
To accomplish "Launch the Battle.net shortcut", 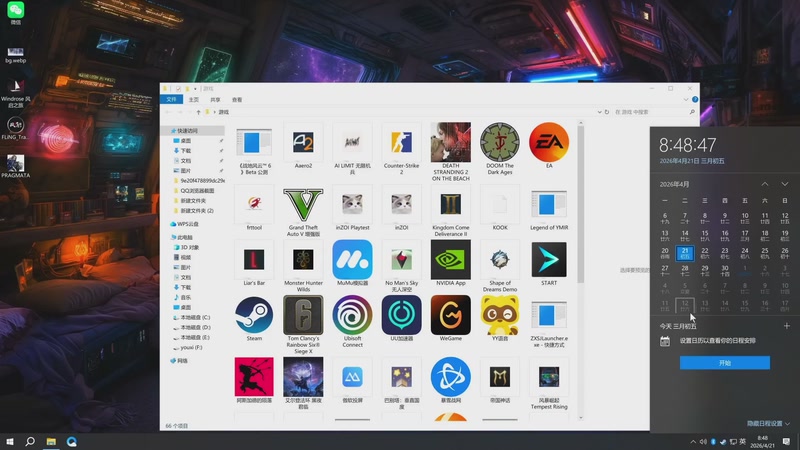I will point(451,381).
